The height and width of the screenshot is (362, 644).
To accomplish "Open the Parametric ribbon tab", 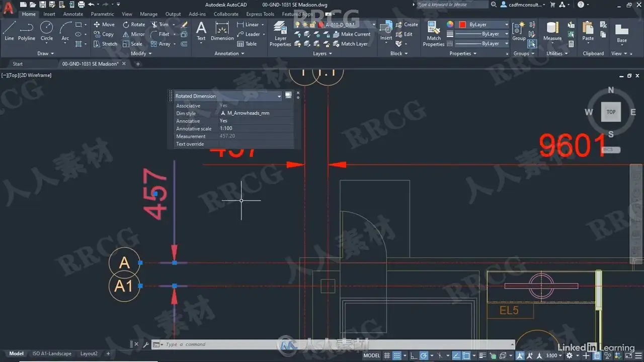I will coord(102,14).
